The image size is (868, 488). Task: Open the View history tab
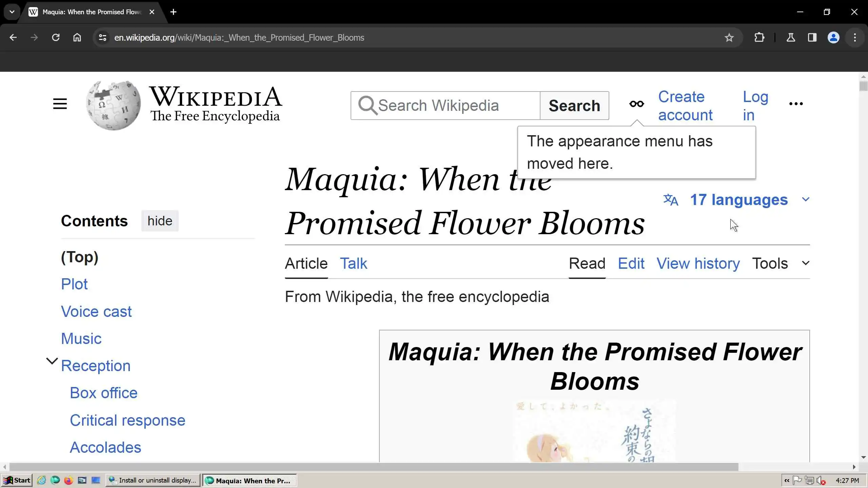698,264
